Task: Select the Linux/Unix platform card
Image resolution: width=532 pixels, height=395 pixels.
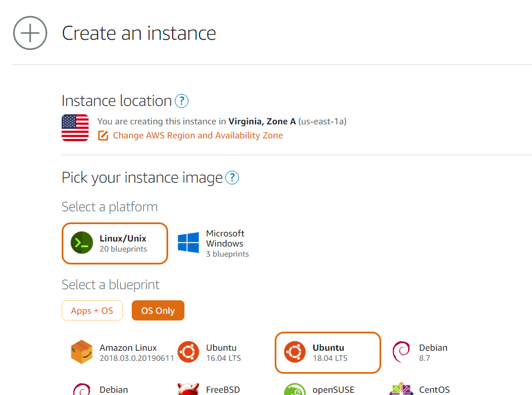Action: 115,243
